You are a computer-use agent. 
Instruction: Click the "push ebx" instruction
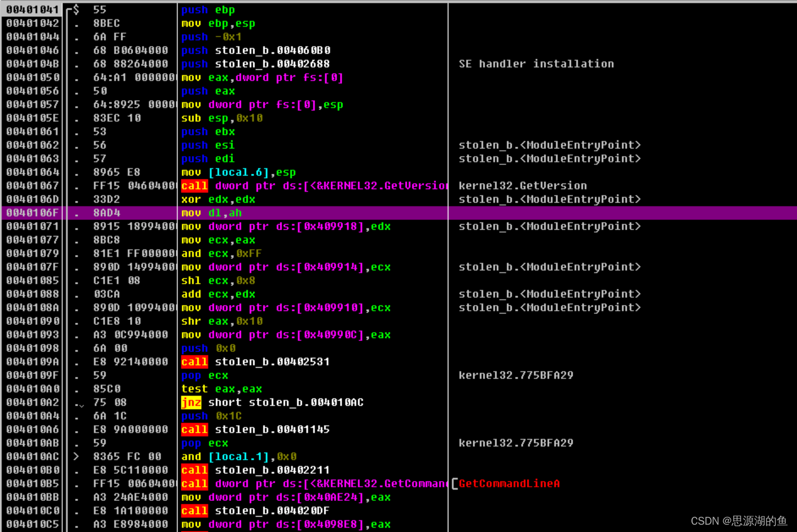208,131
